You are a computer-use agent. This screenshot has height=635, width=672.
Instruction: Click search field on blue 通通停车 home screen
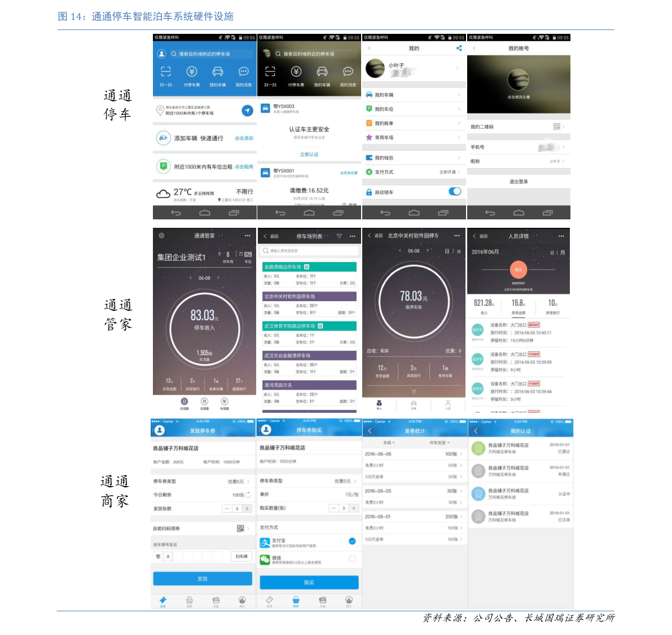210,54
